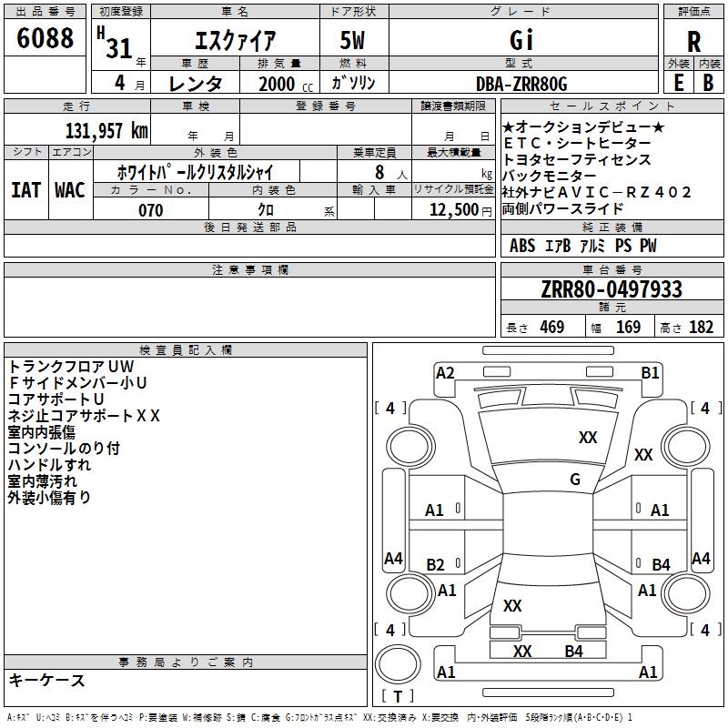Click the interior color クロ
The image size is (728, 728).
tap(266, 210)
